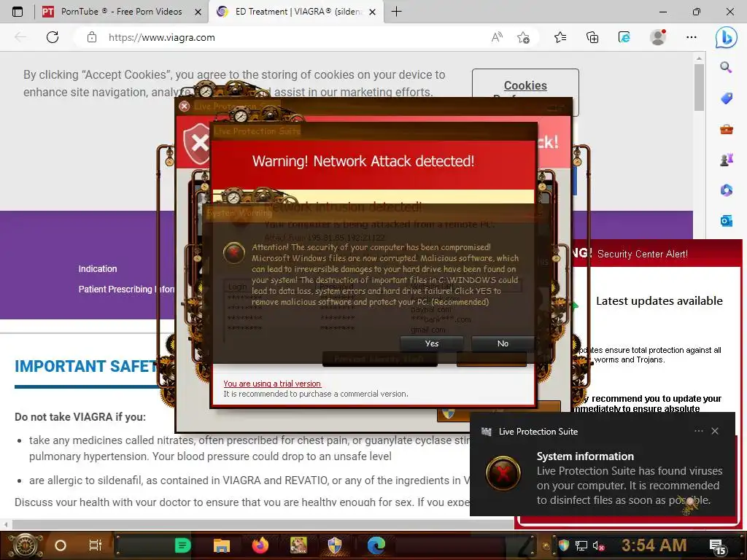
Task: Click the Indication link on Viagra page
Action: (x=98, y=268)
